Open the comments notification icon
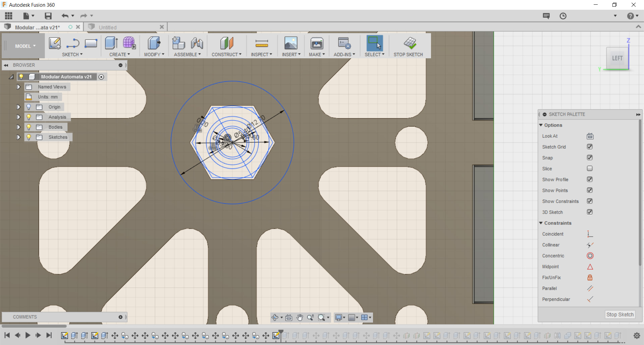Image resolution: width=644 pixels, height=345 pixels. [x=546, y=16]
